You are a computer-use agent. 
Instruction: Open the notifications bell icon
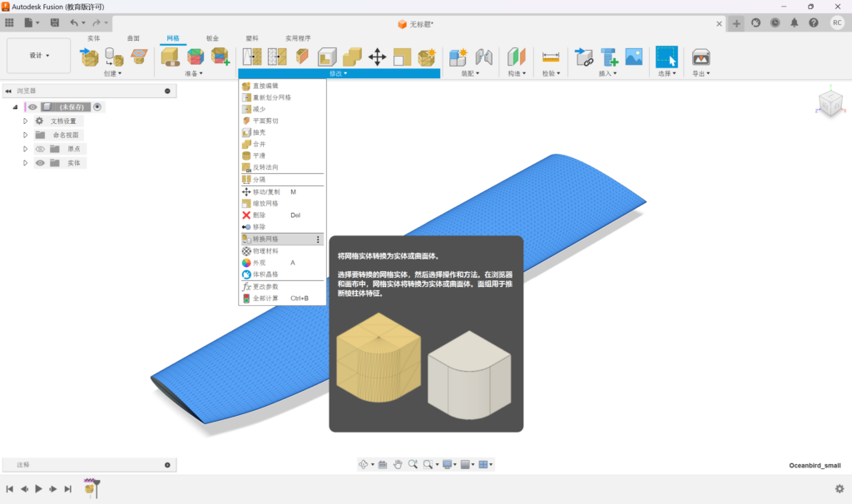[x=795, y=23]
